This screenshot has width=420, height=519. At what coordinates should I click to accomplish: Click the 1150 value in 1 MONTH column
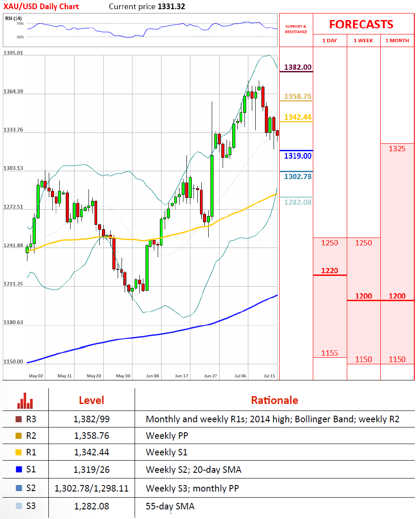[x=397, y=360]
